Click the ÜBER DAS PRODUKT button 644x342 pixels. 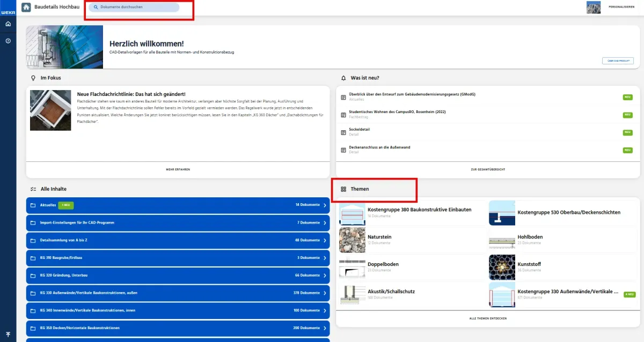pyautogui.click(x=618, y=61)
